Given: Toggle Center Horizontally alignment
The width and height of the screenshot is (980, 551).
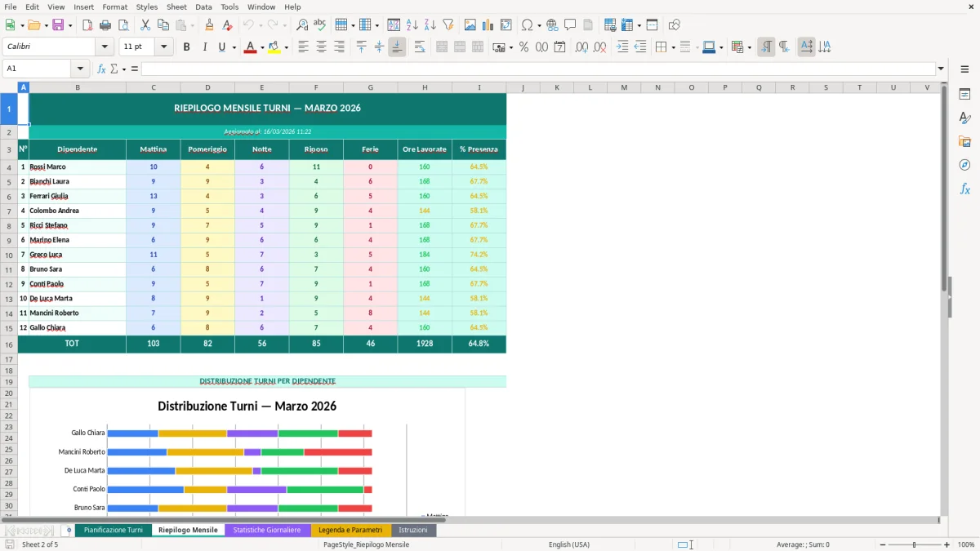Looking at the screenshot, I should click(x=321, y=47).
